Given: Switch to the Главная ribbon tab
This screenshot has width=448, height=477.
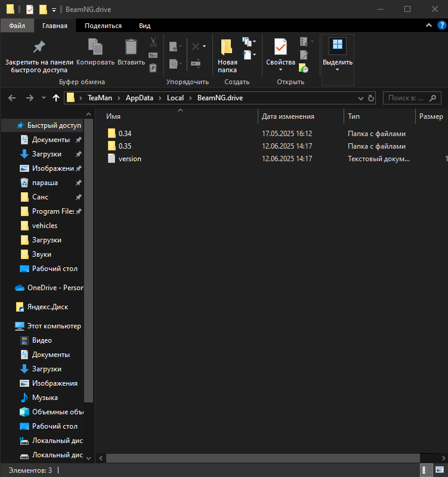Looking at the screenshot, I should point(55,26).
